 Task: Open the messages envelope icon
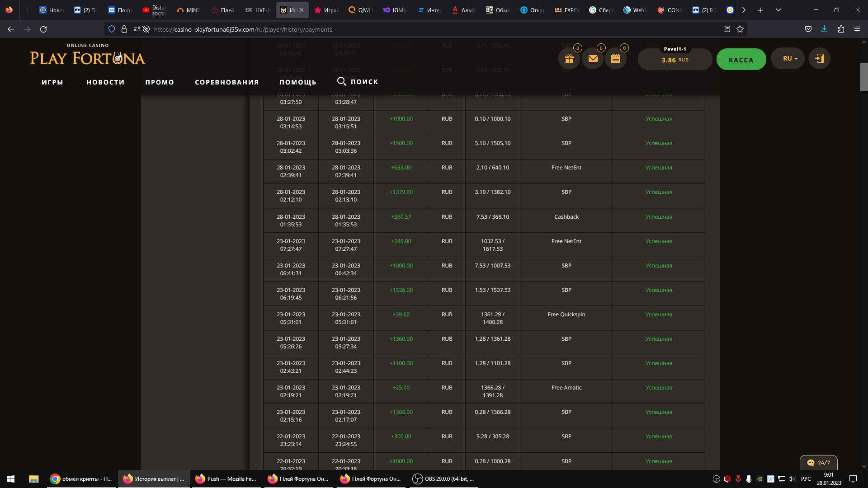click(593, 59)
